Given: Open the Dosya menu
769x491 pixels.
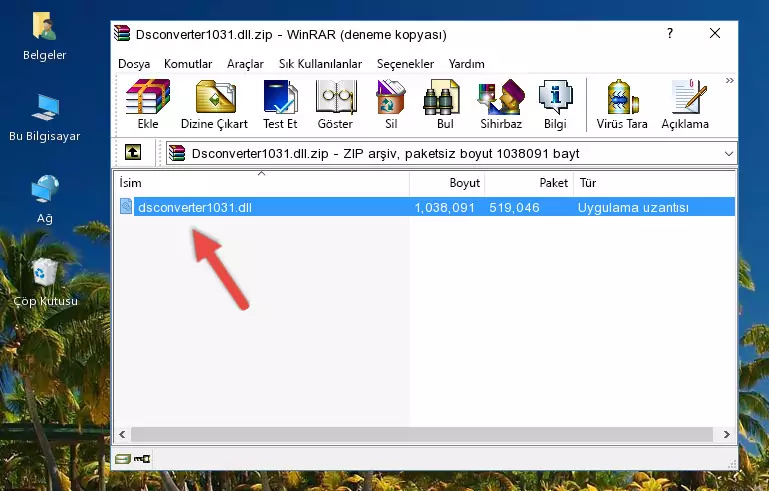Looking at the screenshot, I should pos(134,64).
